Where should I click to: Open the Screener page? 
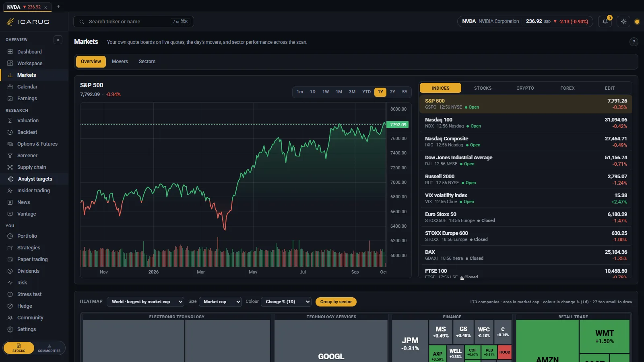pos(34,156)
